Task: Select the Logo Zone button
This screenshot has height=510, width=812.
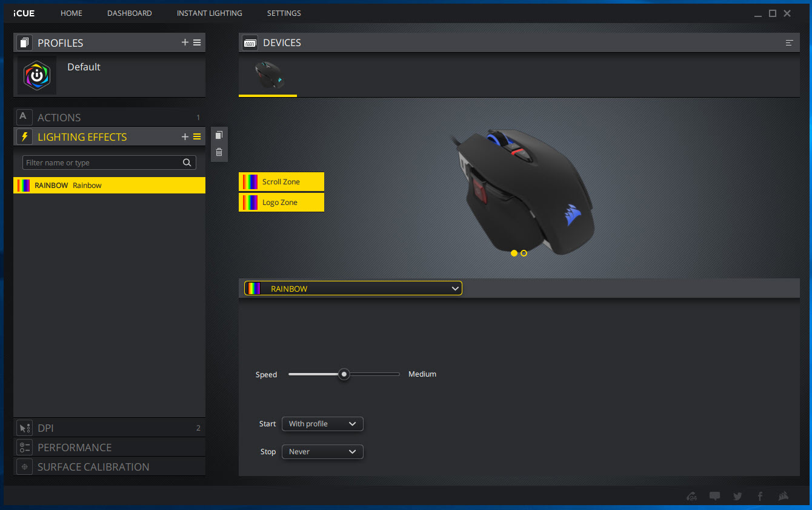Action: click(281, 202)
